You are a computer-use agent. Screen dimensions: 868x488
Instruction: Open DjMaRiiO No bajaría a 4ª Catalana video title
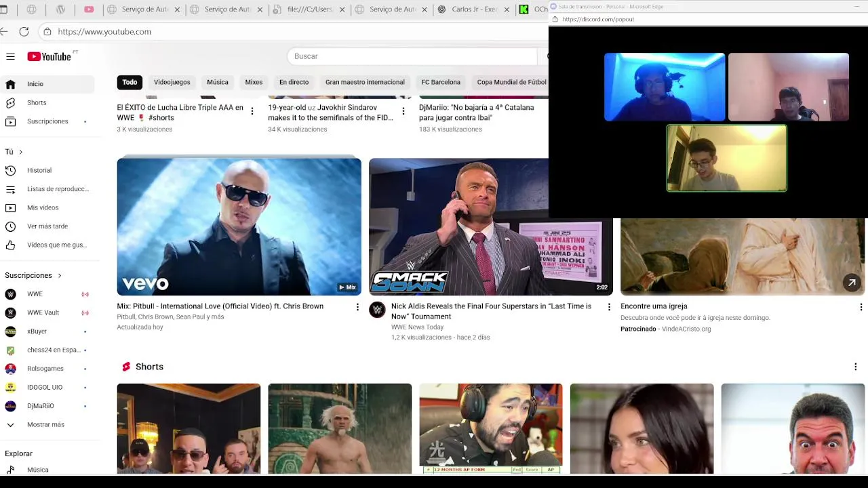476,113
